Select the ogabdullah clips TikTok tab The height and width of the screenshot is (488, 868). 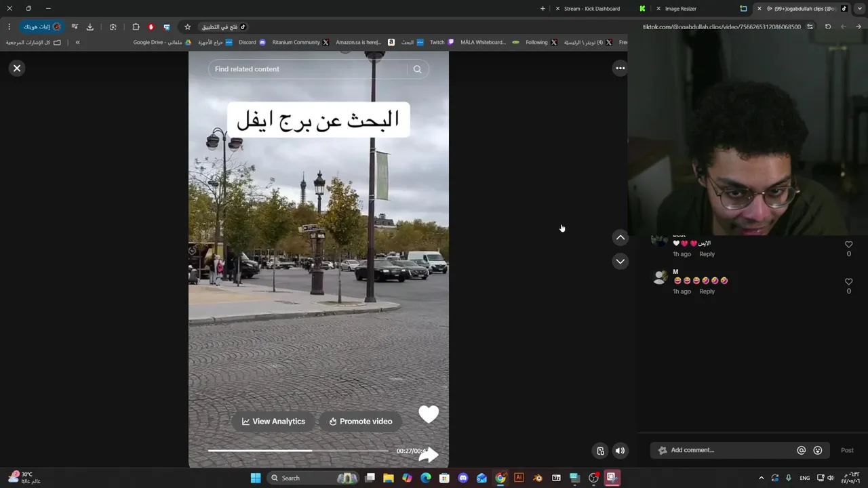[x=804, y=9]
